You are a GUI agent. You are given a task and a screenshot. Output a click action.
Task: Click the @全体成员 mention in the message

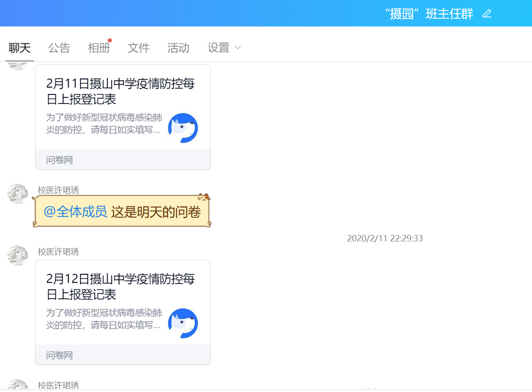(x=75, y=212)
